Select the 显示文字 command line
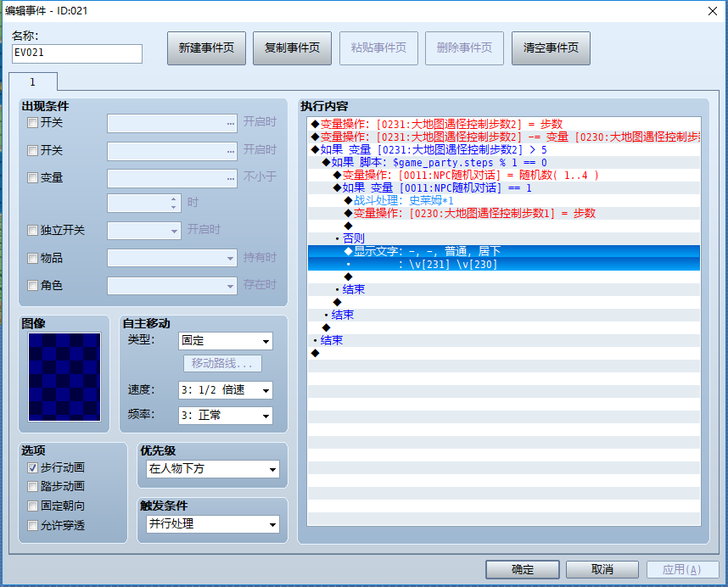 (504, 251)
